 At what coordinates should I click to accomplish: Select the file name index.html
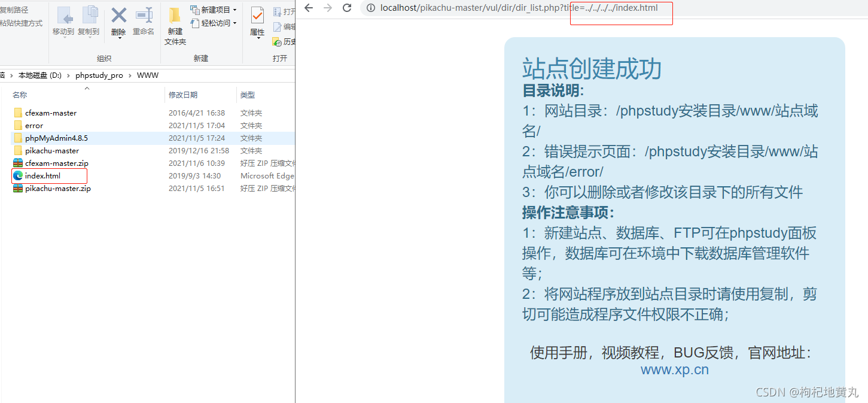(42, 175)
